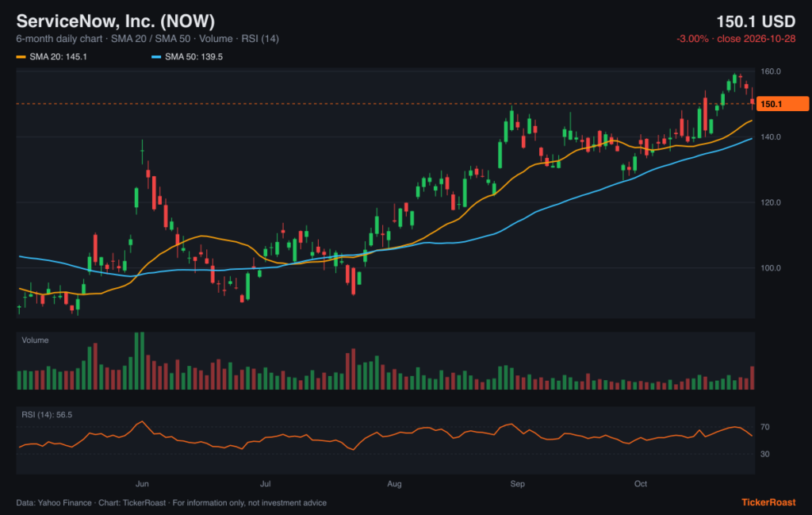Click the SMA 20 orange legend swatch
Screen dimensions: 812x515
click(21, 57)
